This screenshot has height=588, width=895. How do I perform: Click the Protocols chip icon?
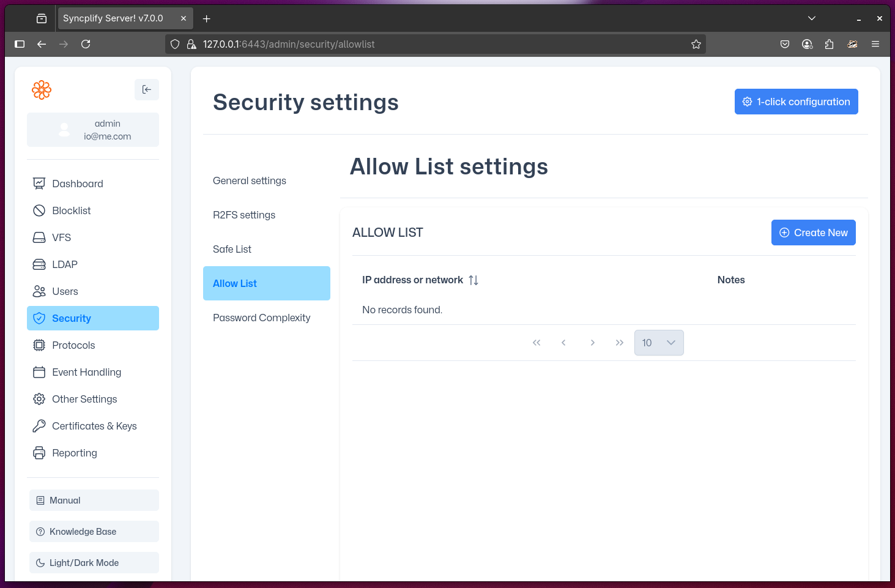[x=39, y=345]
